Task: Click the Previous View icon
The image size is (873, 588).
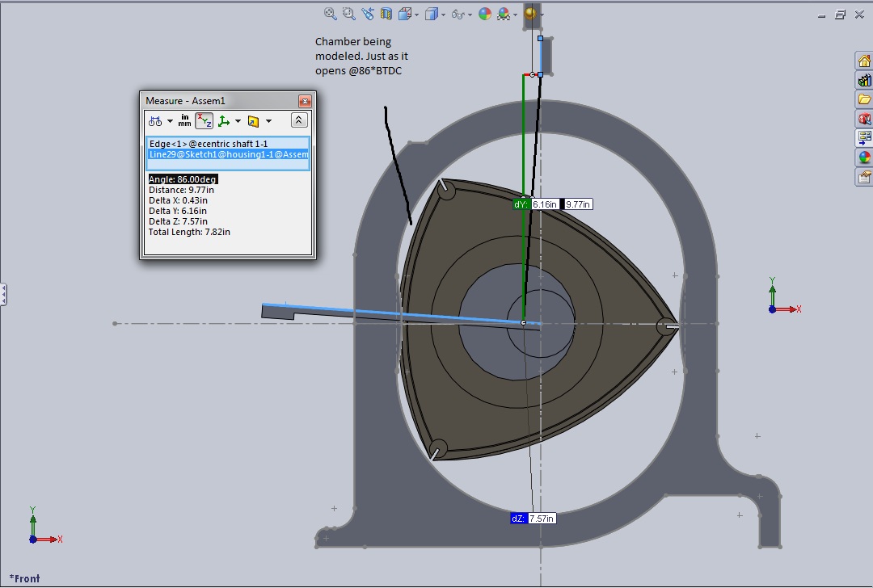Action: click(x=368, y=14)
